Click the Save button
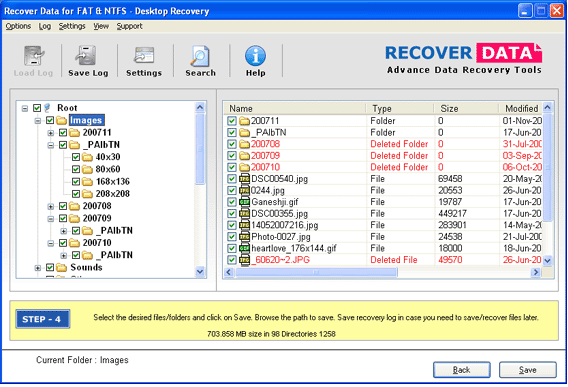568x387 pixels. [x=528, y=370]
